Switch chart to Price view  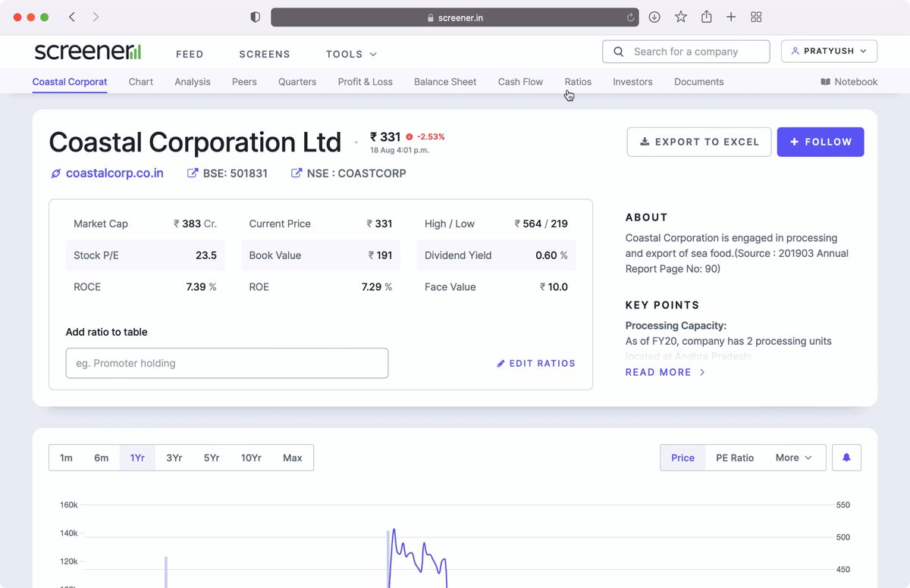(683, 458)
